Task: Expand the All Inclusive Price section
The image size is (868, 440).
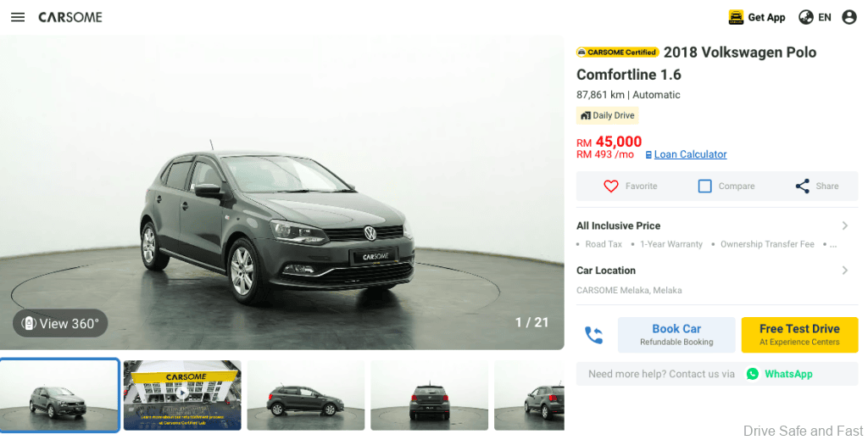Action: pyautogui.click(x=717, y=226)
